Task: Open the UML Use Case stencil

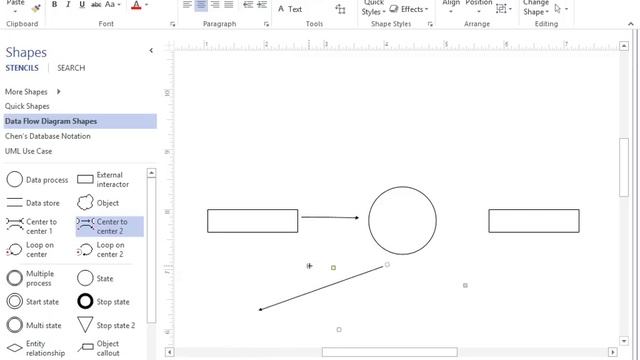Action: pos(28,151)
